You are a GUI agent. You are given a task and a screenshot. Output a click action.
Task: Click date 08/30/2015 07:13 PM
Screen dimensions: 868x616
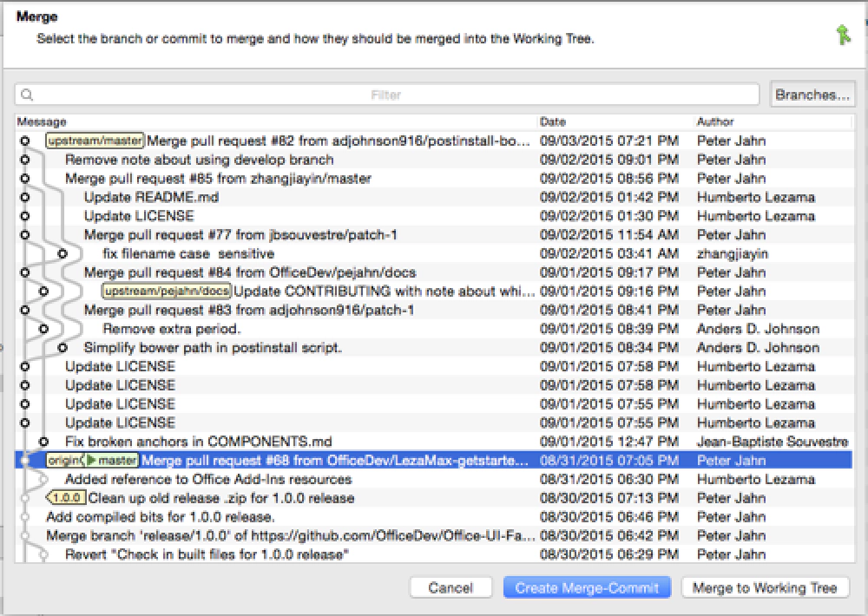coord(609,498)
